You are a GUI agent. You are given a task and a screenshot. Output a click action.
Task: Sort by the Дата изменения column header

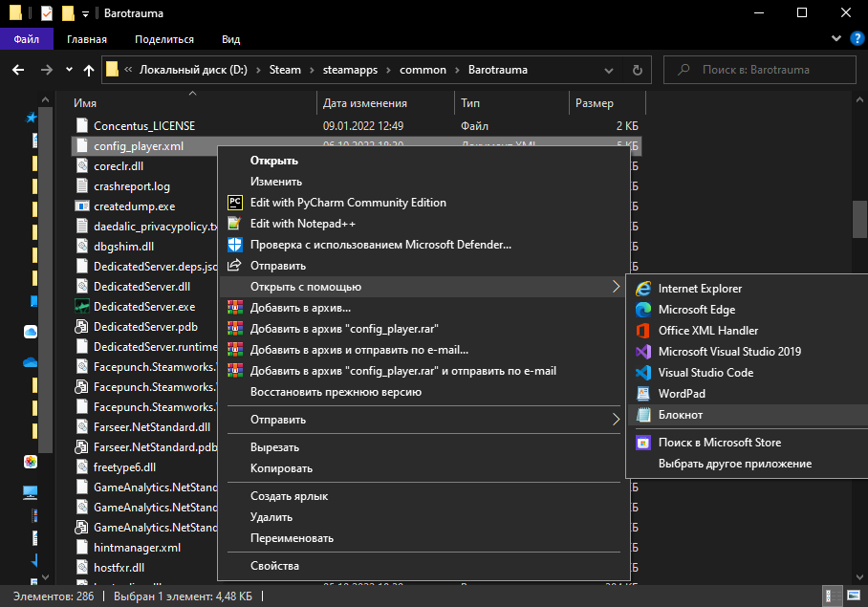[385, 103]
